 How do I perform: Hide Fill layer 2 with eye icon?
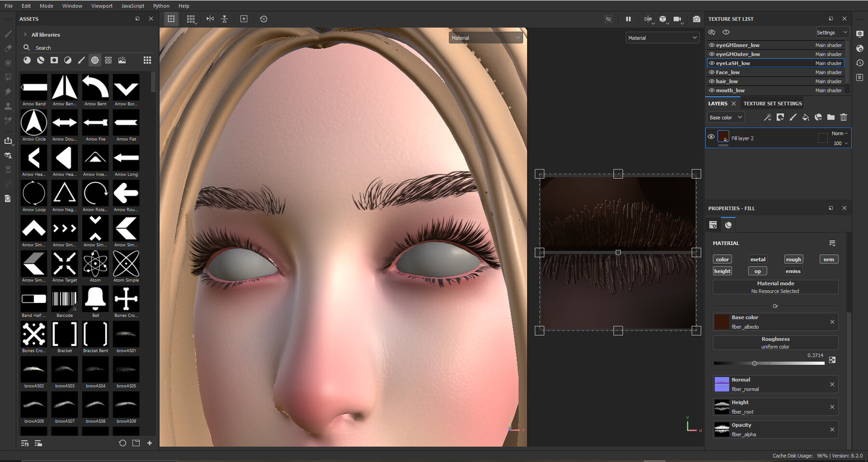[711, 137]
